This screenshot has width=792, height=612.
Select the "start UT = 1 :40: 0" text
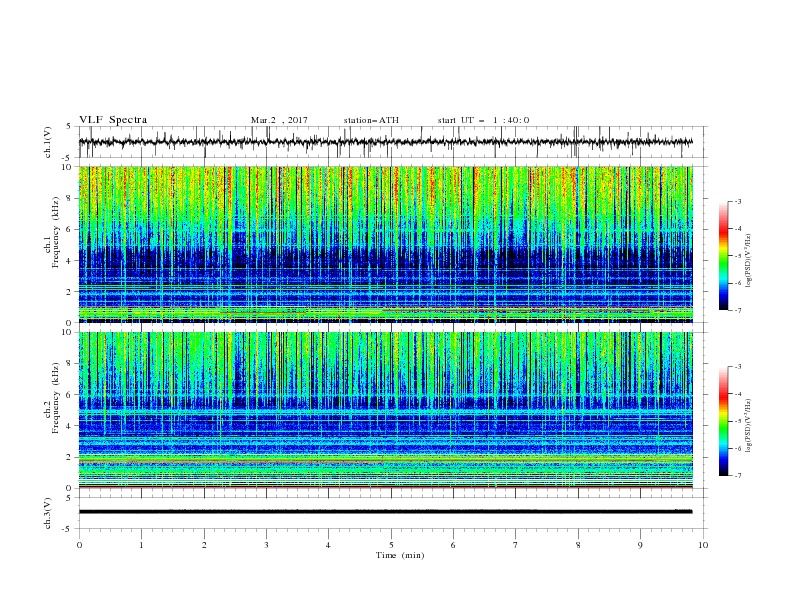483,120
